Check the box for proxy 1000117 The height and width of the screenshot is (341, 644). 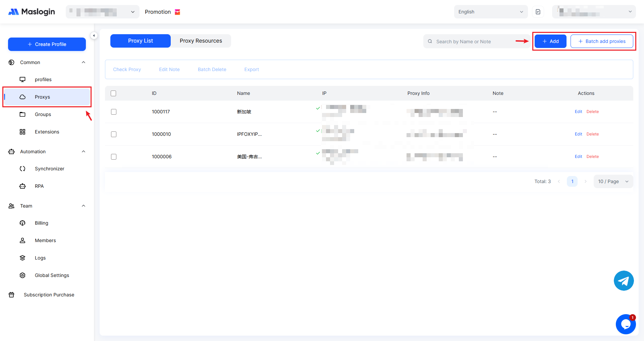[x=114, y=112]
